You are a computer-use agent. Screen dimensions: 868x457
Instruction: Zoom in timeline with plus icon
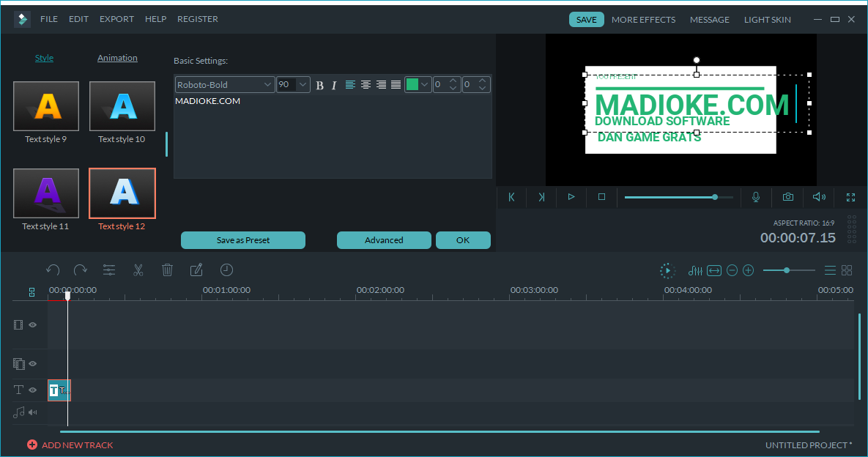749,270
